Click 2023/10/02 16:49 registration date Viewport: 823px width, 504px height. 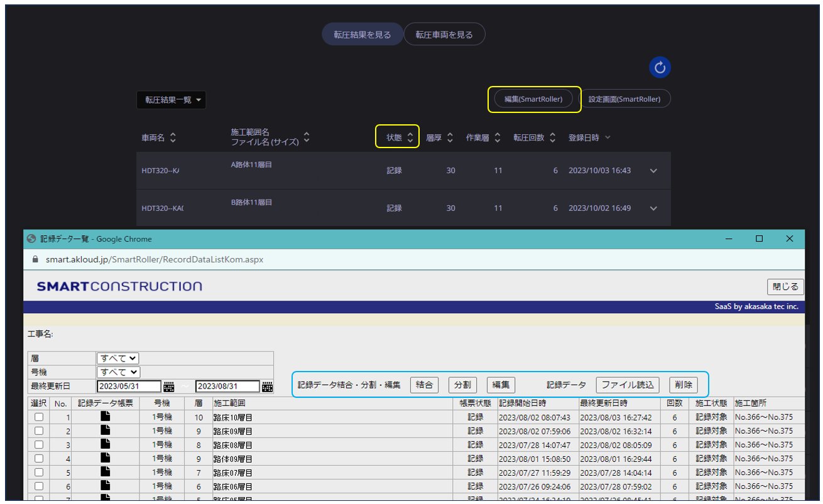(x=599, y=208)
